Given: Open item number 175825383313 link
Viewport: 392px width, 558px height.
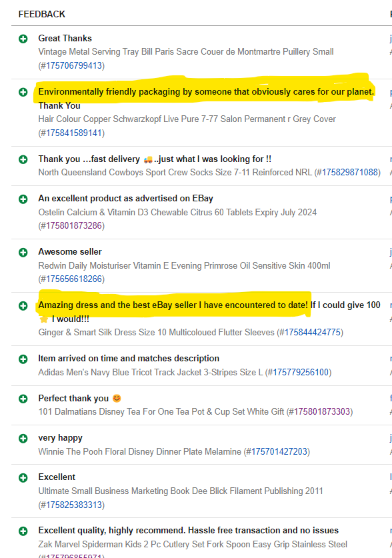Looking at the screenshot, I should click(x=73, y=505).
